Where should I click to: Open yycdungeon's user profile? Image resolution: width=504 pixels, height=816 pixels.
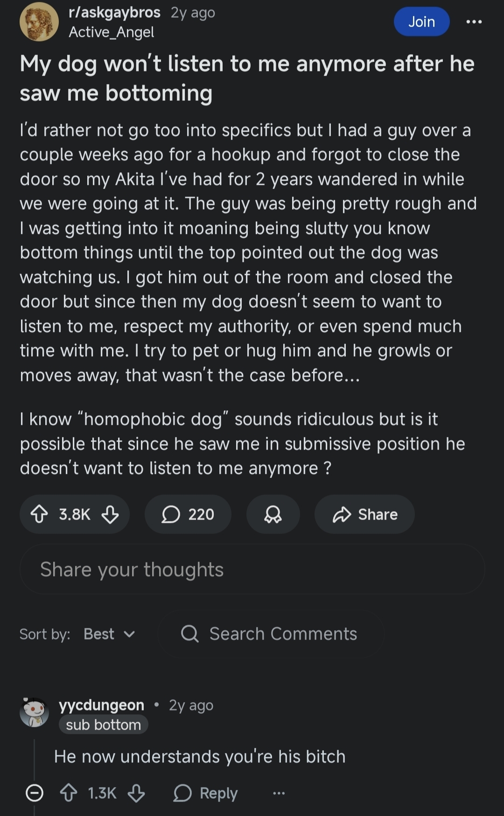point(101,705)
